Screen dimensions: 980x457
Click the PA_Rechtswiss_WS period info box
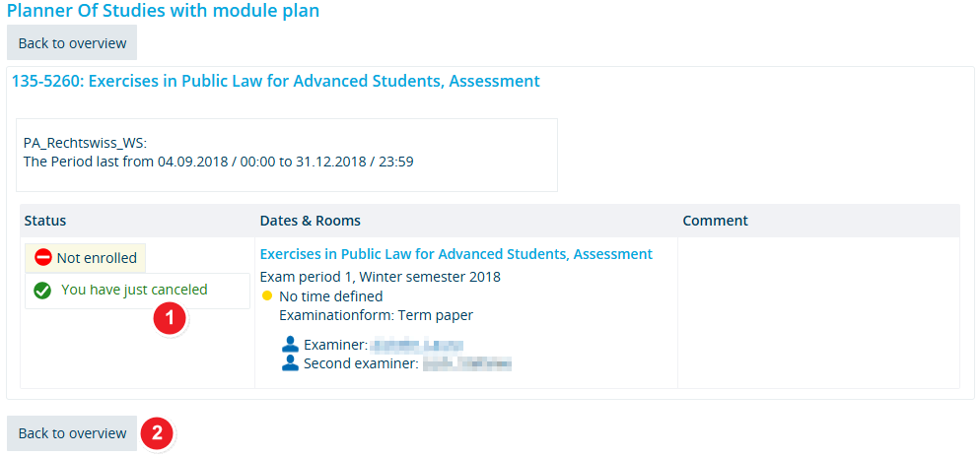click(287, 155)
